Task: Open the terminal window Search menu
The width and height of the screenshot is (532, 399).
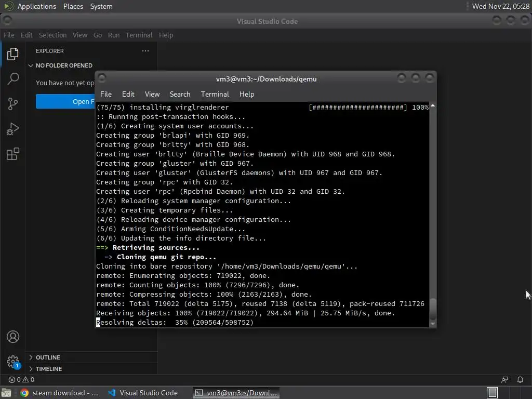Action: [180, 95]
